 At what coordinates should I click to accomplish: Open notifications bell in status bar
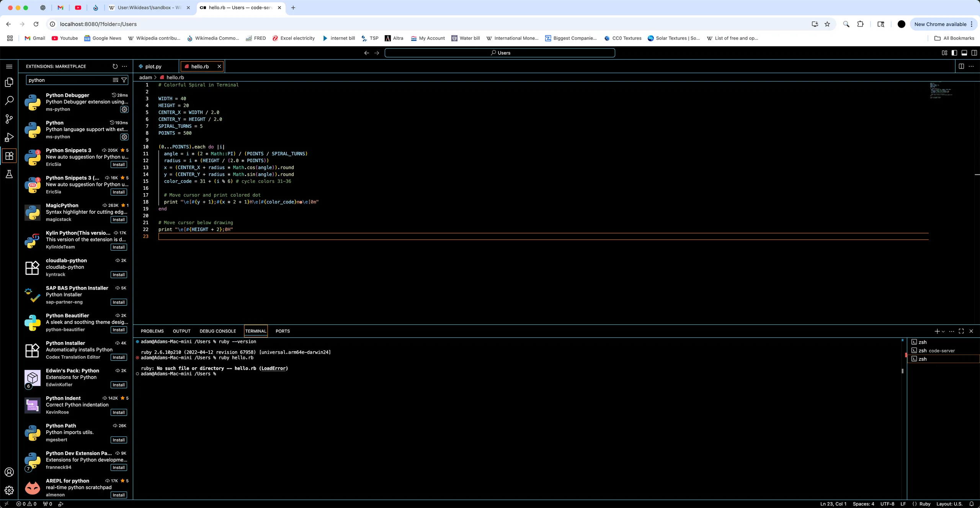971,504
